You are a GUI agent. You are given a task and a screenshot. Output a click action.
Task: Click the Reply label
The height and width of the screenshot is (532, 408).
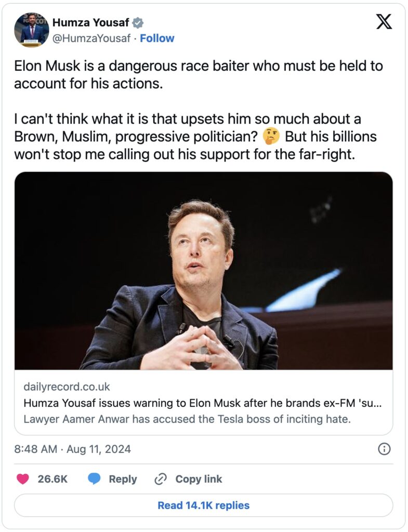coord(123,479)
